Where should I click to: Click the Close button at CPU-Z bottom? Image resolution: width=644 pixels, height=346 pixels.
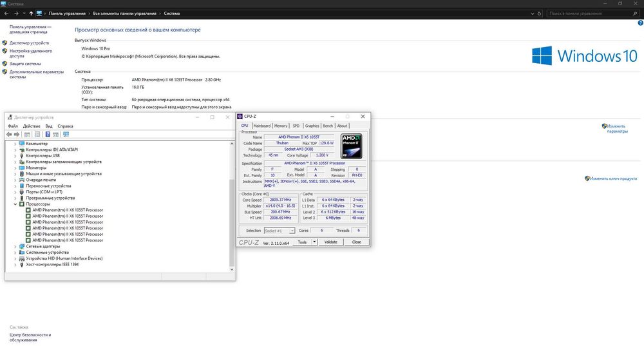click(357, 242)
